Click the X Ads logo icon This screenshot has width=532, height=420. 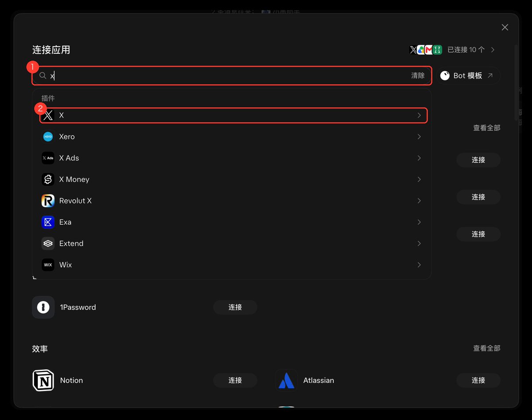click(x=48, y=158)
